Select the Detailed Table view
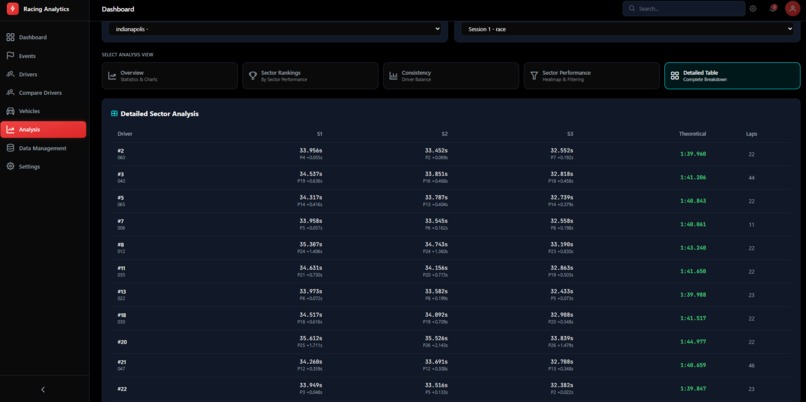 tap(732, 76)
